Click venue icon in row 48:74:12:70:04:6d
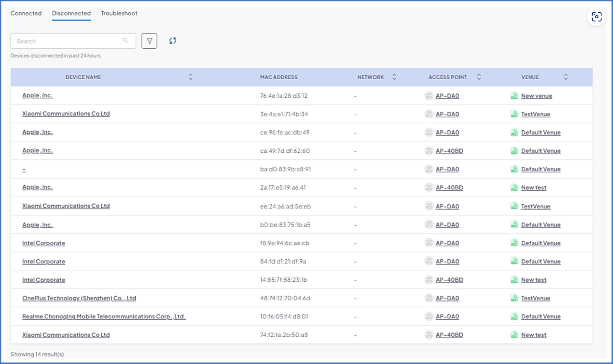Screen dimensions: 613x364 tap(514, 298)
